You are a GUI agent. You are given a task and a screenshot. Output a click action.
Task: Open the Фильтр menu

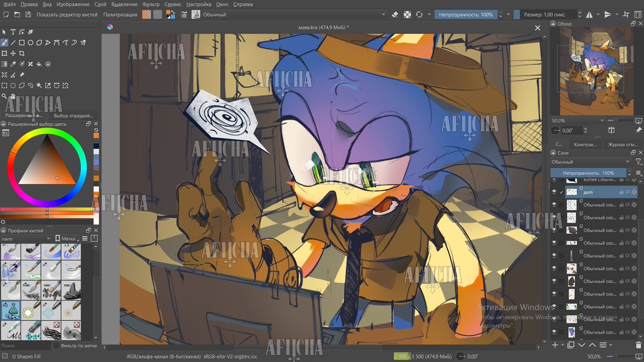tap(151, 4)
